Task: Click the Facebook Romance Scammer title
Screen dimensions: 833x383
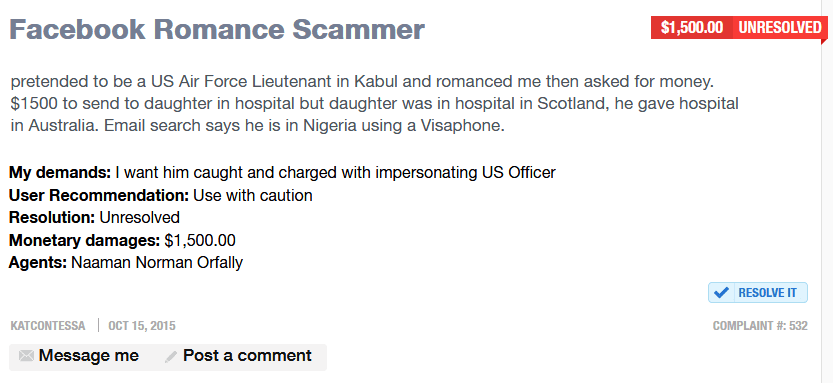Action: click(x=217, y=29)
